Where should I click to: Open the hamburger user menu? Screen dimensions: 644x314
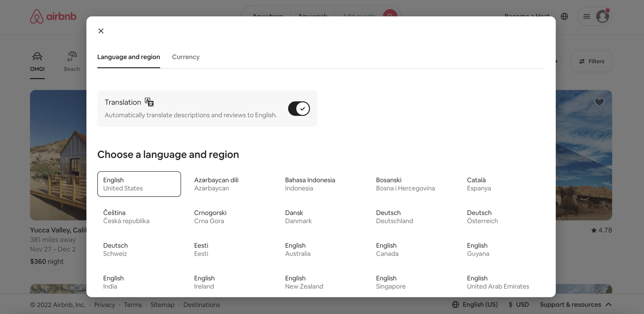pyautogui.click(x=586, y=17)
